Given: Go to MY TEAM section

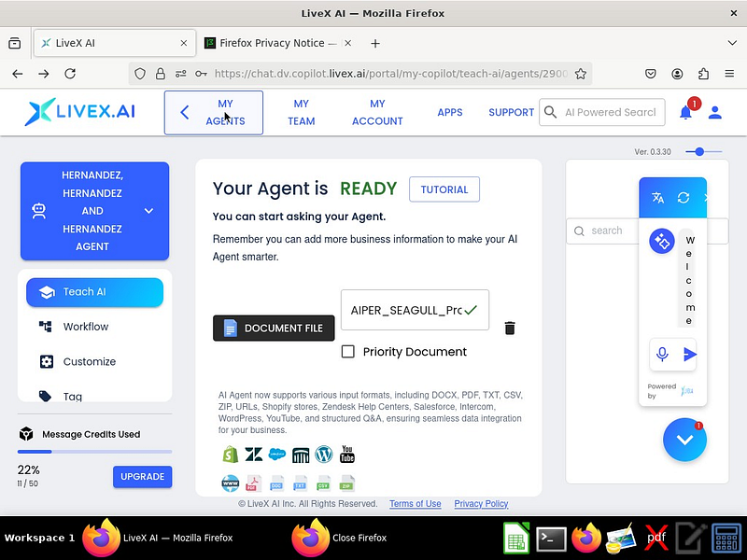Looking at the screenshot, I should point(301,112).
